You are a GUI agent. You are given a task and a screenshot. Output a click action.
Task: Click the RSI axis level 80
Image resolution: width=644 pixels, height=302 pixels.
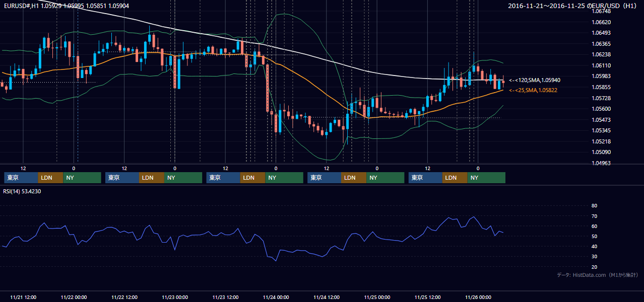[594, 206]
